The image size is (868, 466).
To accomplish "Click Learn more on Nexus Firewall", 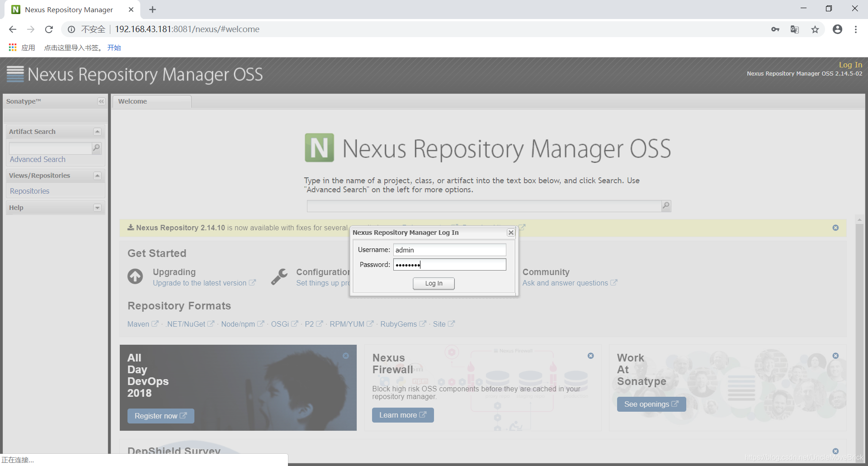I will tap(403, 415).
